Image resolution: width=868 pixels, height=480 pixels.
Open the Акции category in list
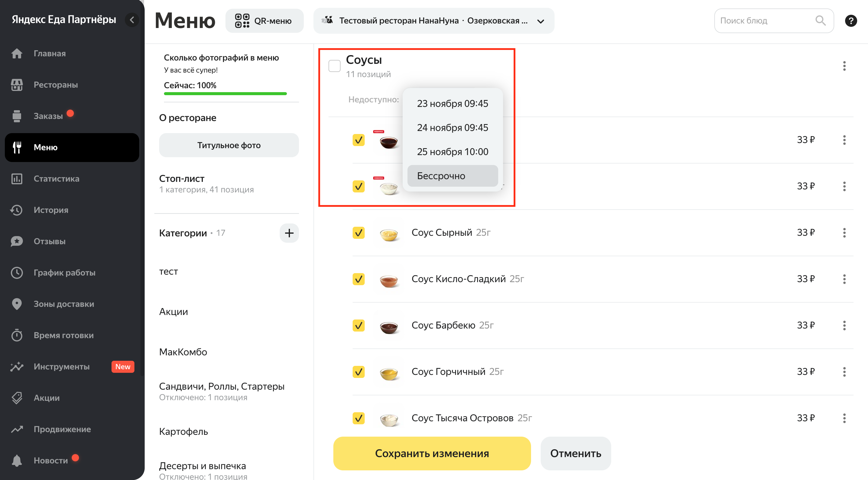174,312
